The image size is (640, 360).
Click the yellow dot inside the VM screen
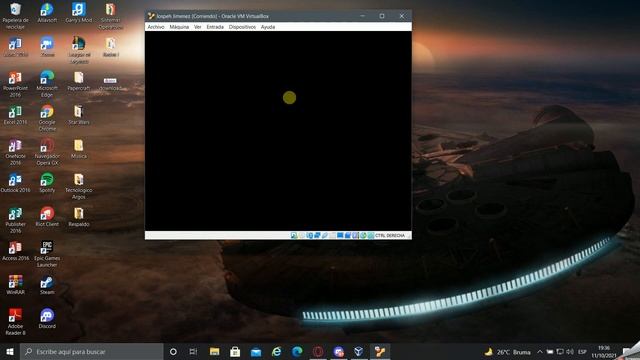tap(289, 97)
